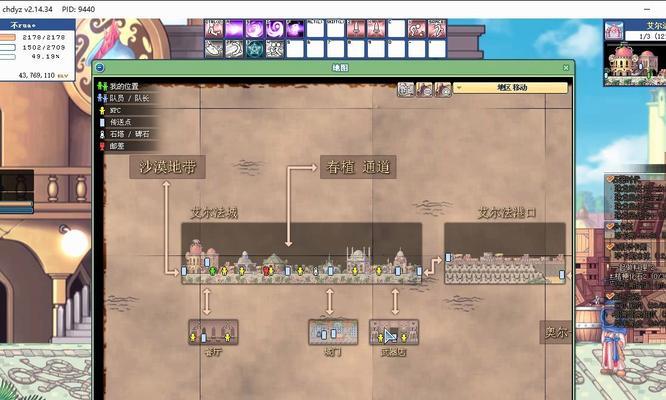
Task: Cast the purple spiral skill in the fourth hotbar slot
Action: point(275,29)
